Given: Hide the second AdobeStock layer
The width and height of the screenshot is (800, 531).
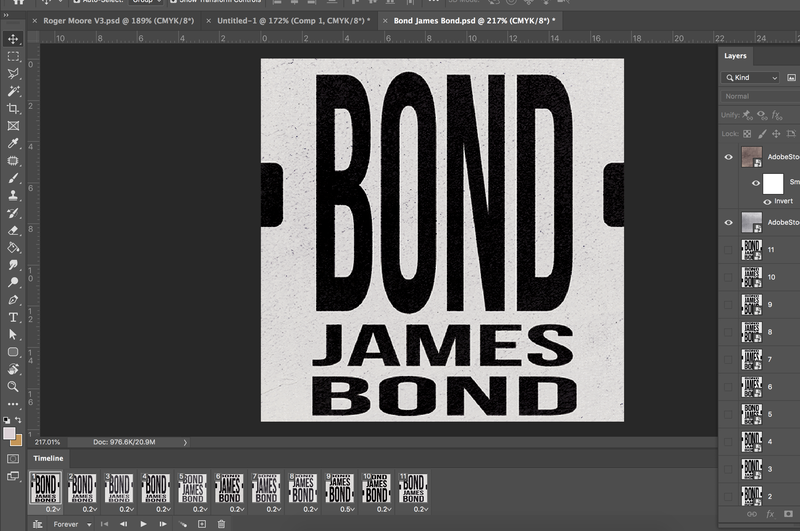Looking at the screenshot, I should point(729,222).
